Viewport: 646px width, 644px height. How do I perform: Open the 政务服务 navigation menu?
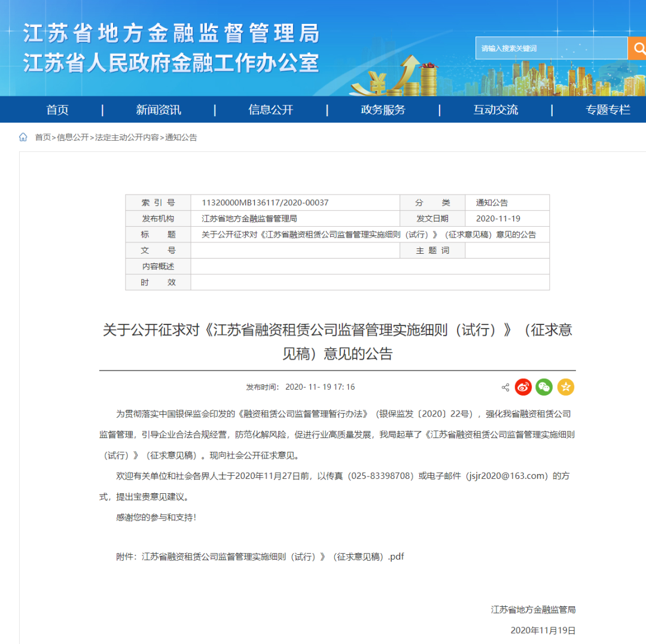(x=382, y=110)
